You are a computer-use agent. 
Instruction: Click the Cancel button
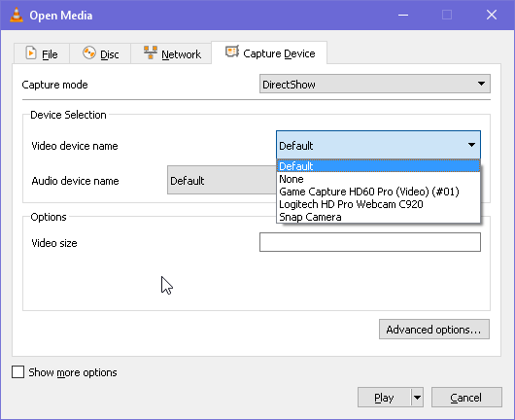(466, 398)
